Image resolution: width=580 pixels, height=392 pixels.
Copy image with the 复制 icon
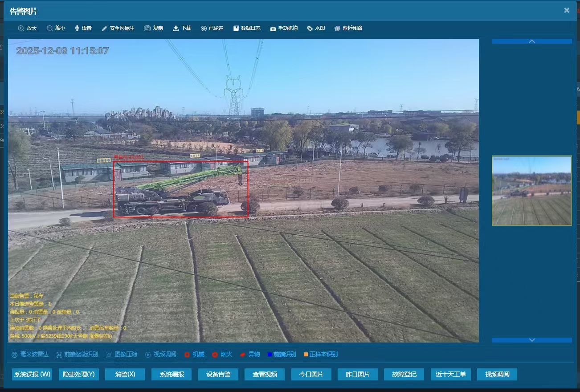(x=147, y=29)
